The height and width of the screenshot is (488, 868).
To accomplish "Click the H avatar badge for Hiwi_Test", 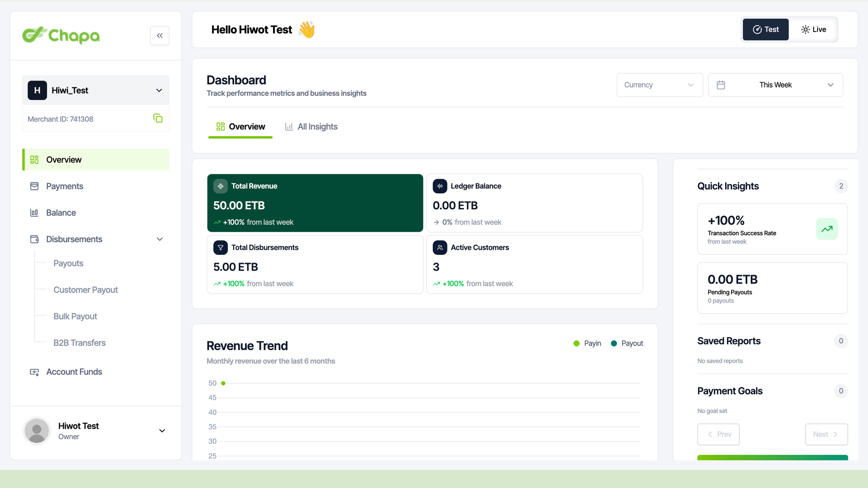I will pos(37,90).
